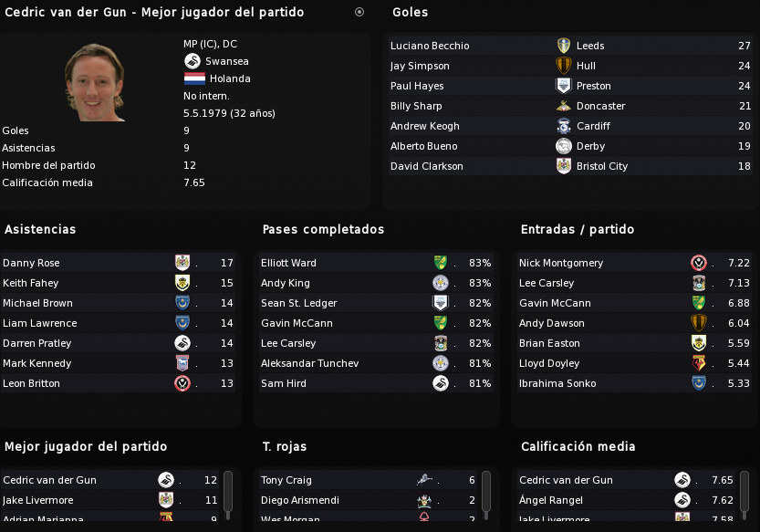Click the Derby badge next to Alberto Bueno
Image resolution: width=760 pixels, height=532 pixels.
pyautogui.click(x=563, y=146)
